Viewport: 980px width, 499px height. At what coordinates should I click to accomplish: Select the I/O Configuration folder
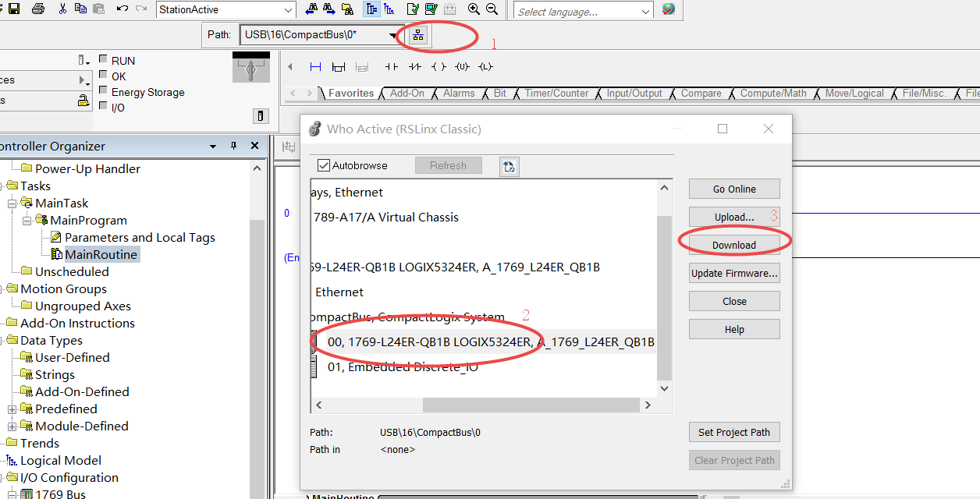point(69,477)
